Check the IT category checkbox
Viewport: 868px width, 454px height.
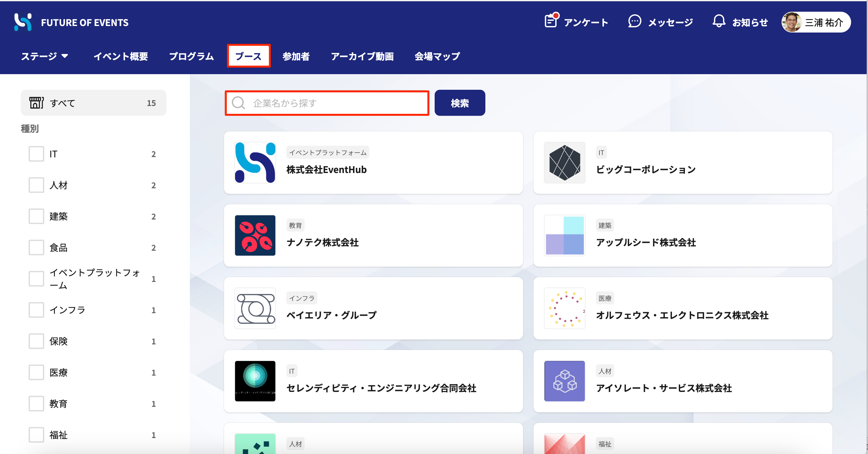point(36,154)
